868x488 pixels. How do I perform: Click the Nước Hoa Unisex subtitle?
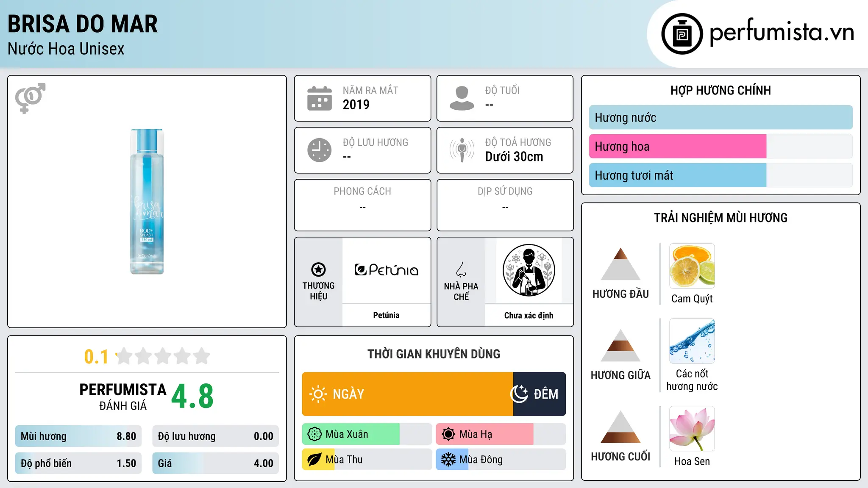tap(66, 49)
